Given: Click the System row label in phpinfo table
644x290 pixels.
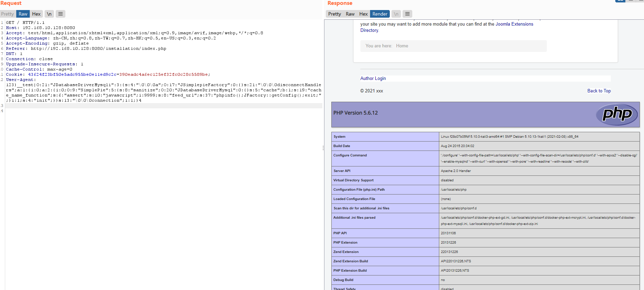Looking at the screenshot, I should [x=339, y=137].
